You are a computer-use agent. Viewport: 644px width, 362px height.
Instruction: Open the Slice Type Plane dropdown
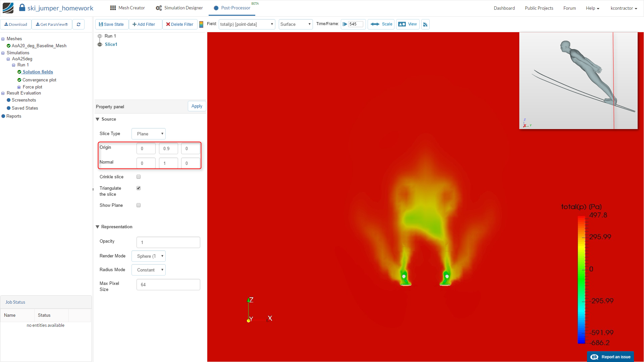149,134
